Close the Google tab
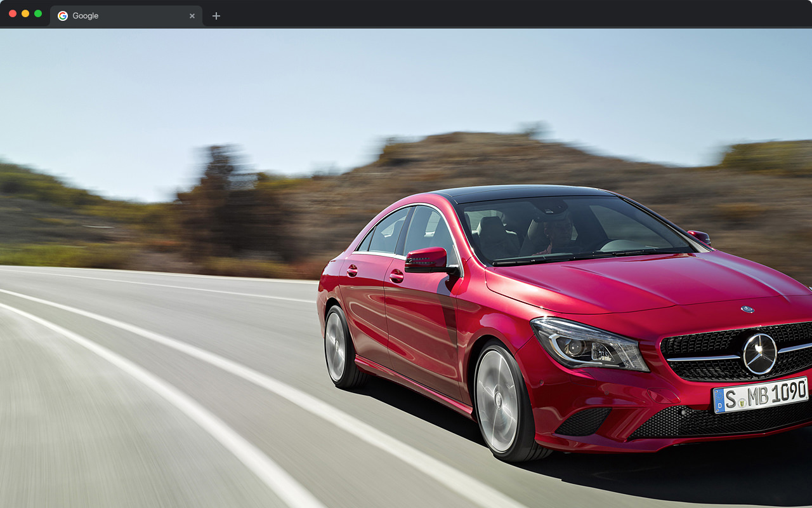 tap(192, 16)
